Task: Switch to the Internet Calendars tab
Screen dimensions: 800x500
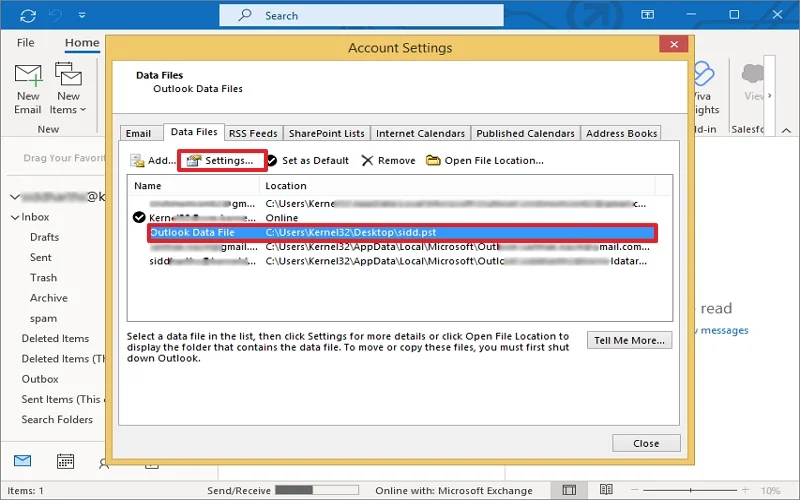Action: click(x=420, y=133)
